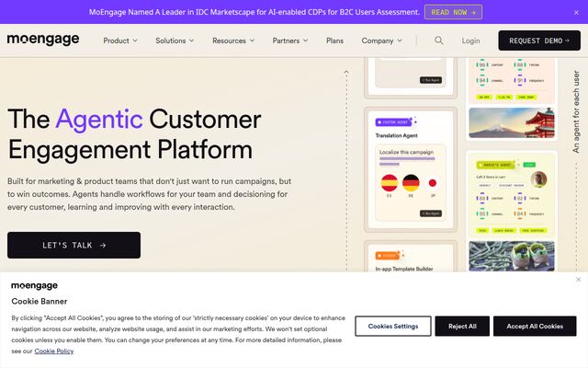Click Reject All cookies

click(x=462, y=327)
